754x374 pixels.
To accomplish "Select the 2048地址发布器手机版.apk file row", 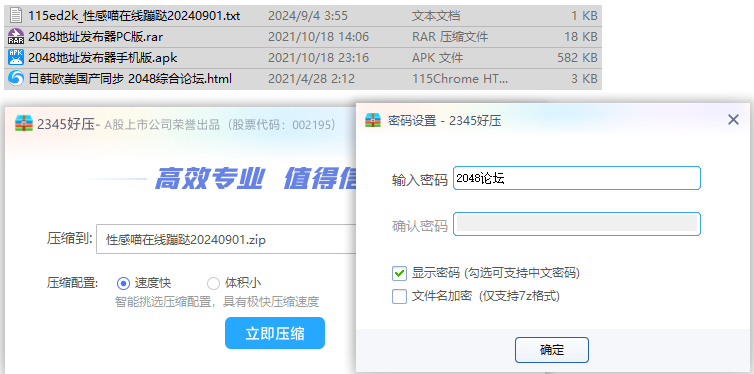I will pyautogui.click(x=303, y=58).
